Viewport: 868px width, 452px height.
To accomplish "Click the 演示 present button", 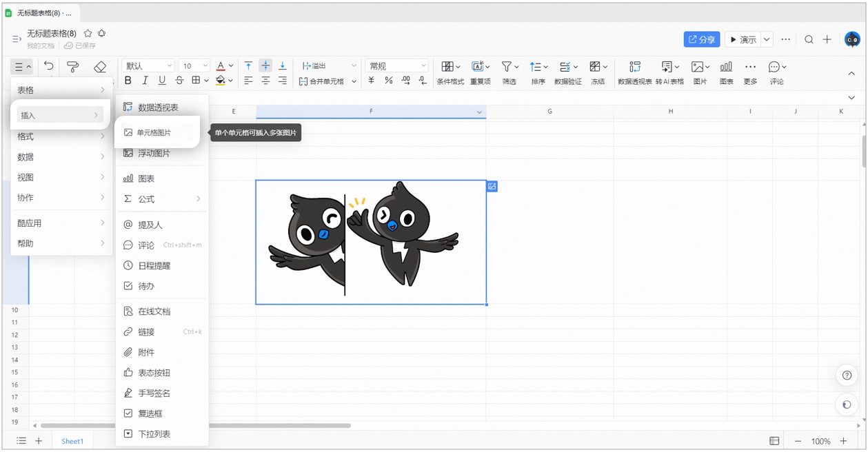I will tap(743, 40).
